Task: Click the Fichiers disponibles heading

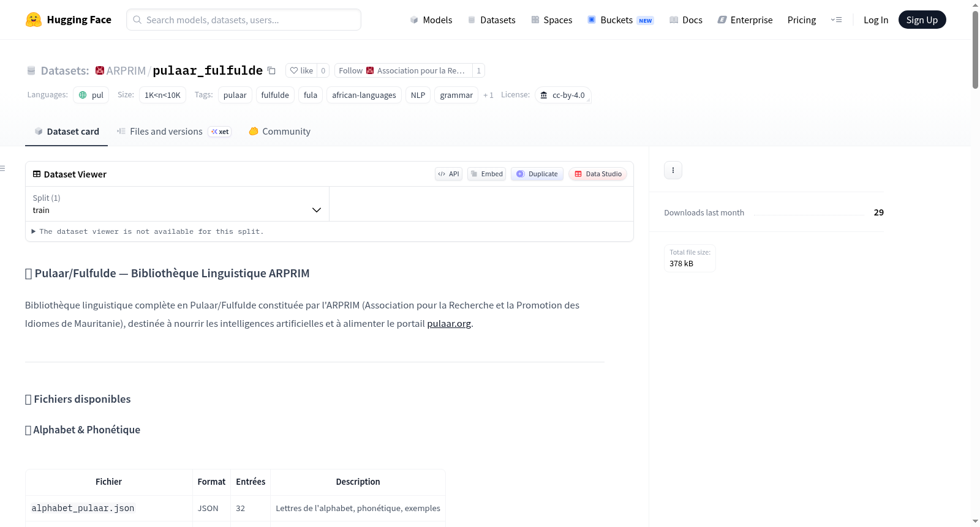Action: (x=82, y=399)
